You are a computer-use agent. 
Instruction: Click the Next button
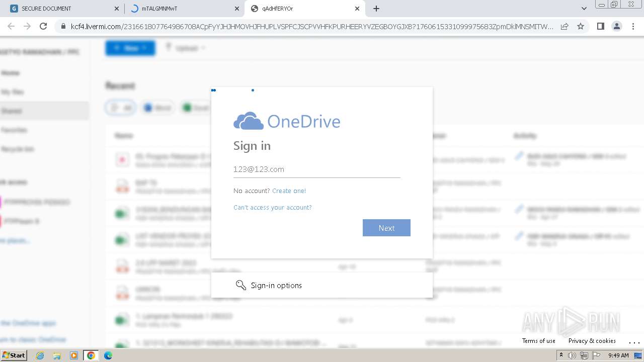[386, 228]
